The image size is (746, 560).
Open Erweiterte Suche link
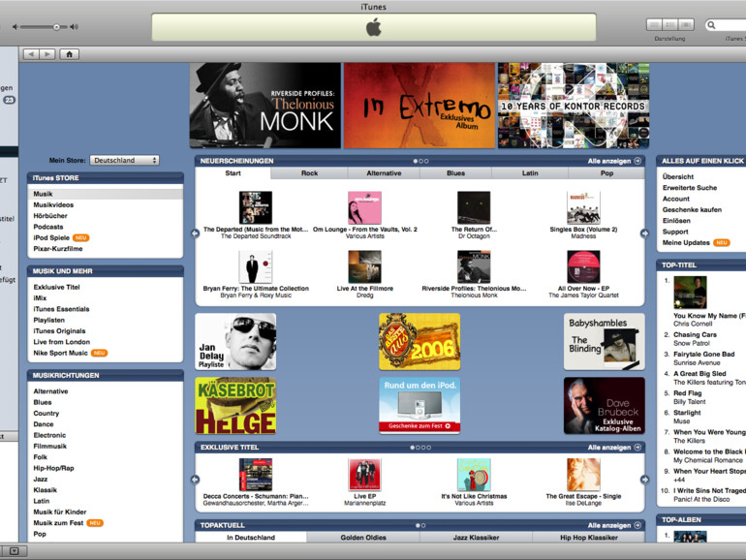(690, 187)
